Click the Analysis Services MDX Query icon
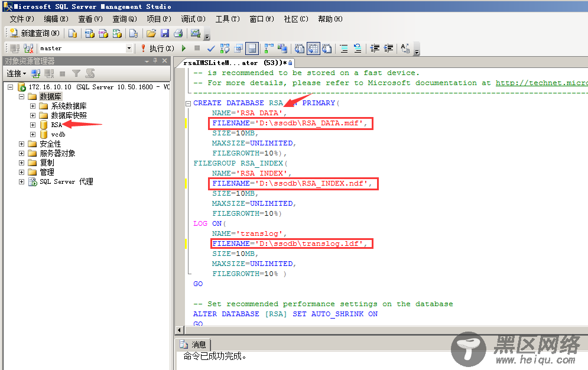The width and height of the screenshot is (588, 370). click(89, 33)
